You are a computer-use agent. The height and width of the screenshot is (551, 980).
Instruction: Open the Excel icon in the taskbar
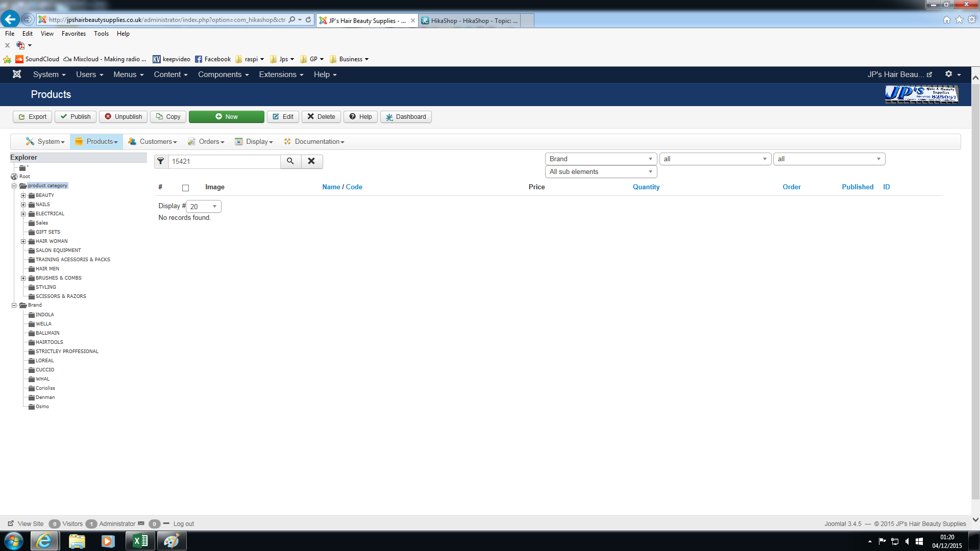(140, 541)
